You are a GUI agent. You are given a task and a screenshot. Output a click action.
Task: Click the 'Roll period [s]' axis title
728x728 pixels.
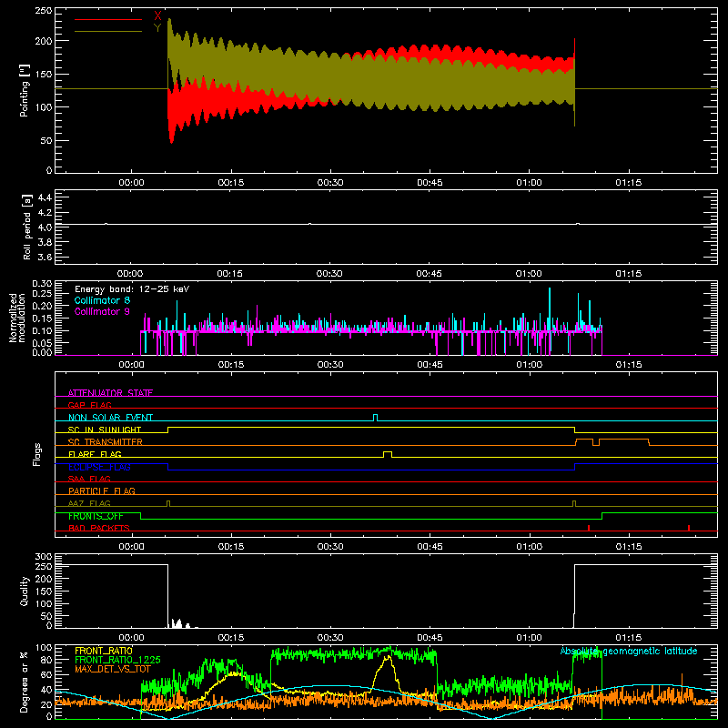(x=27, y=227)
